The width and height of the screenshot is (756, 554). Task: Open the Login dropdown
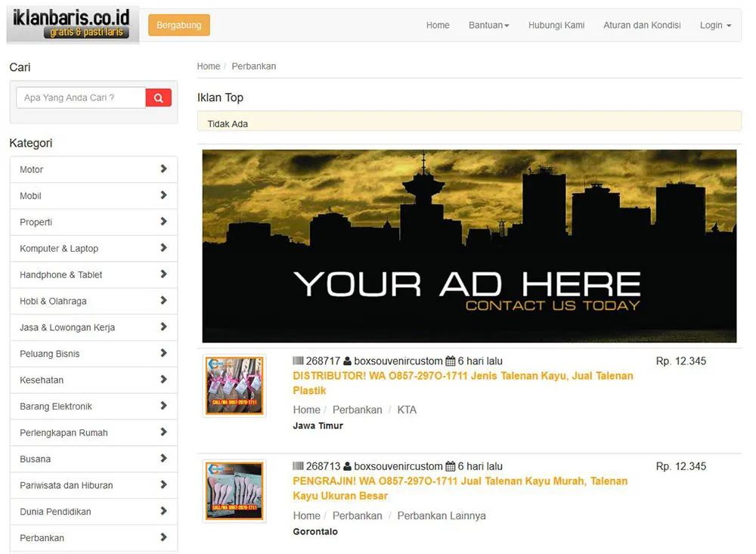[x=714, y=25]
